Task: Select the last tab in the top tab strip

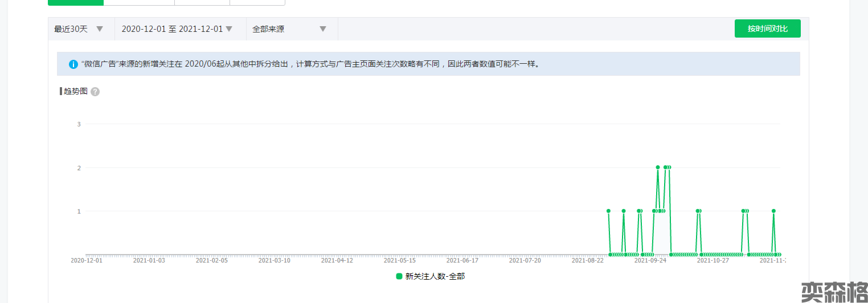Action: click(257, 2)
